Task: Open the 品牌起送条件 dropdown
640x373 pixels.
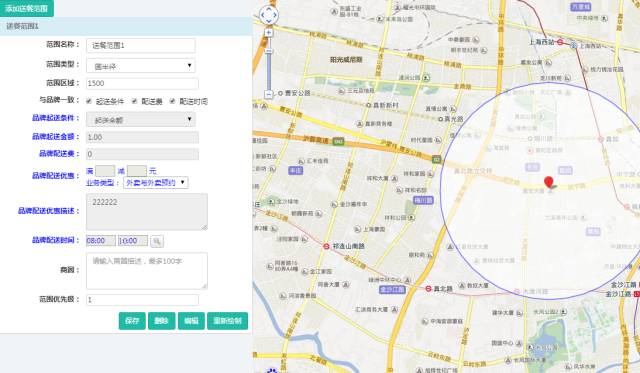Action: point(141,120)
